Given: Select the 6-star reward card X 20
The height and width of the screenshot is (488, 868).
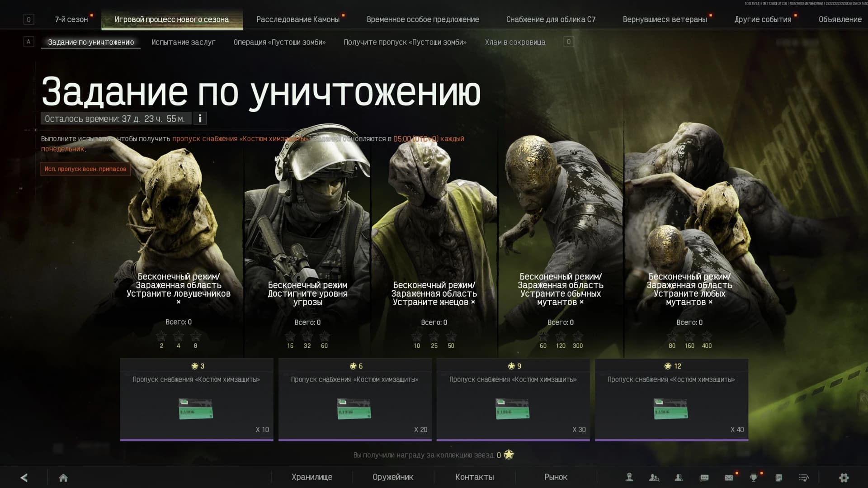Looking at the screenshot, I should pos(355,399).
